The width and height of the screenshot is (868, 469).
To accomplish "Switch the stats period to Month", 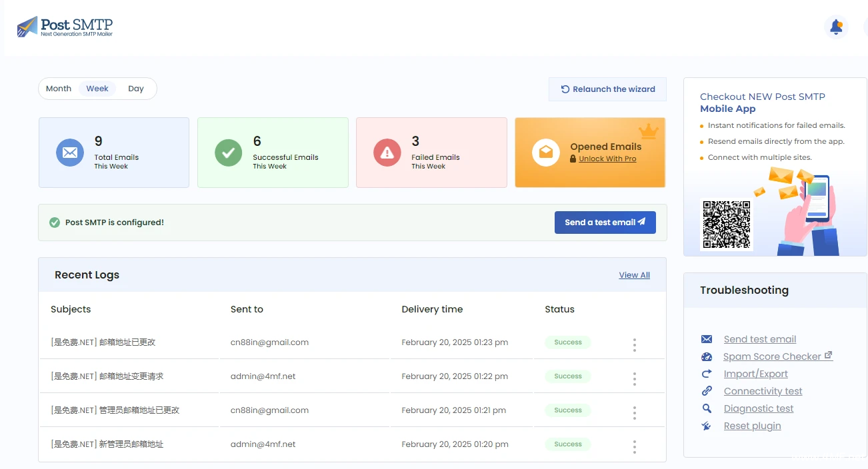I will [x=59, y=89].
